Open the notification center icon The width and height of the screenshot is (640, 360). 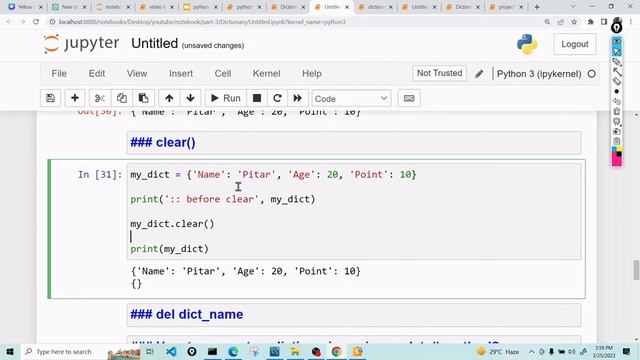(x=627, y=351)
